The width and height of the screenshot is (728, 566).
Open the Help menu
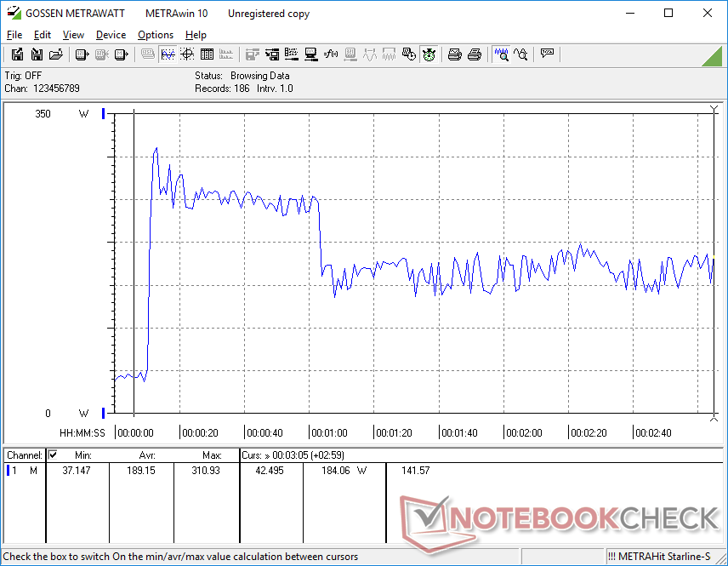pos(196,35)
